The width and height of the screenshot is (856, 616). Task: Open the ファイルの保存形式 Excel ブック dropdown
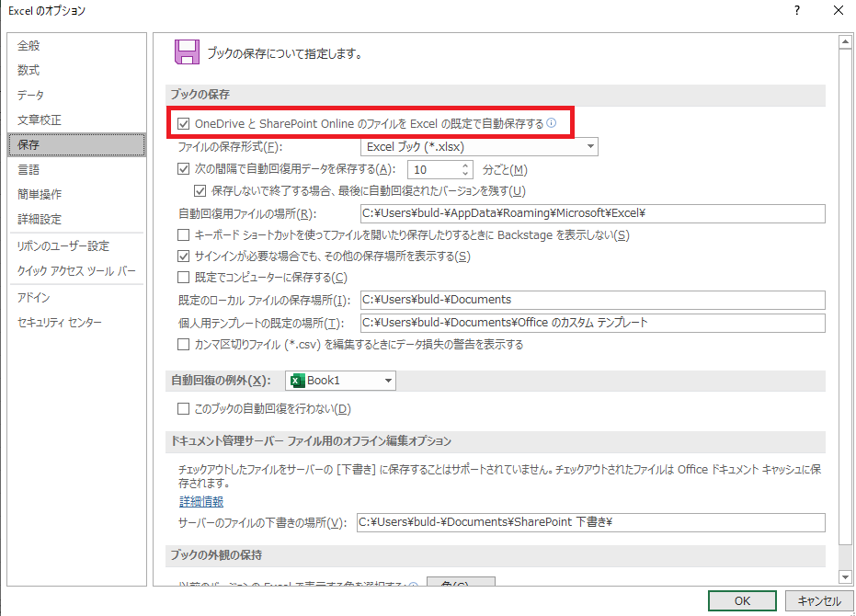[479, 146]
